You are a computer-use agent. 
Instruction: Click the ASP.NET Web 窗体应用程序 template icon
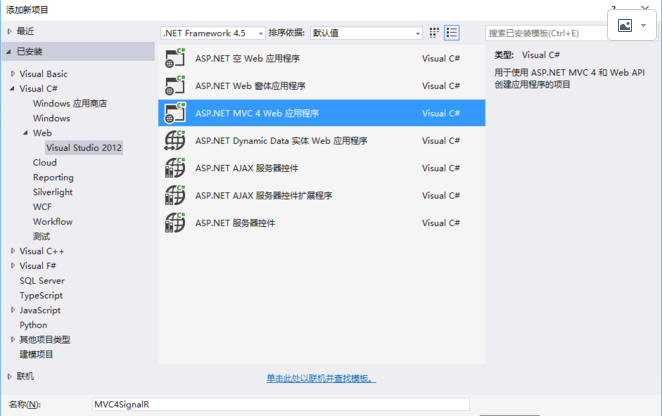175,86
